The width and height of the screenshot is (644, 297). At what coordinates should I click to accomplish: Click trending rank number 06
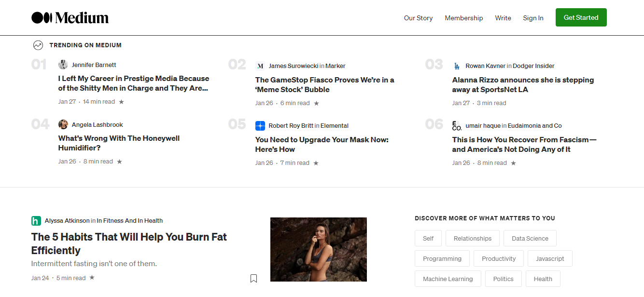[x=434, y=124]
